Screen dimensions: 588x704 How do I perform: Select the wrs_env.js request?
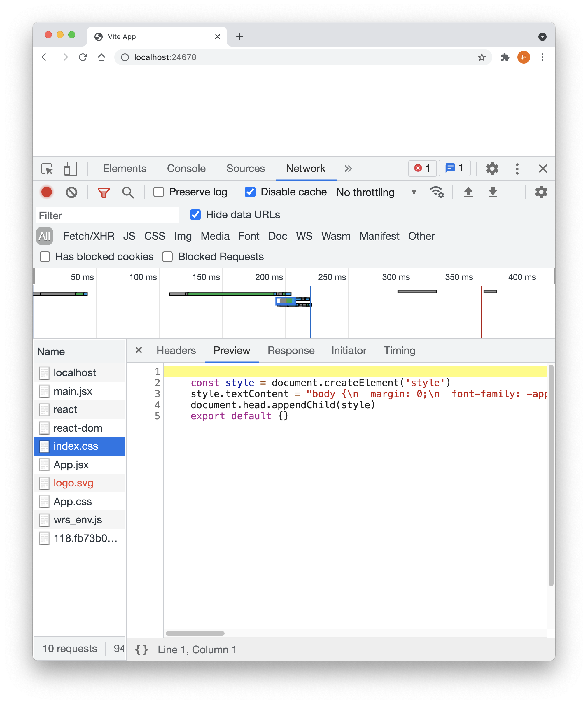tap(80, 520)
